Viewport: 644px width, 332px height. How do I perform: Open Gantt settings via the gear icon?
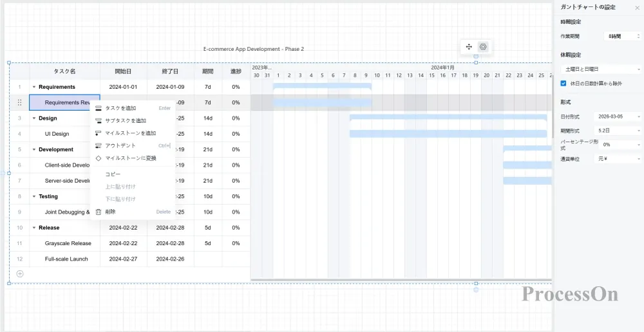click(483, 47)
